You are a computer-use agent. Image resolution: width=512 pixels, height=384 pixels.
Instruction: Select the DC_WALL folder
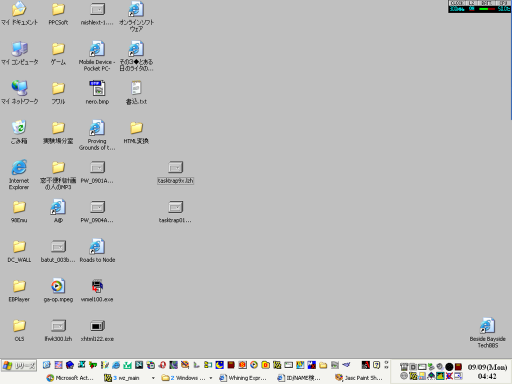[x=19, y=251]
